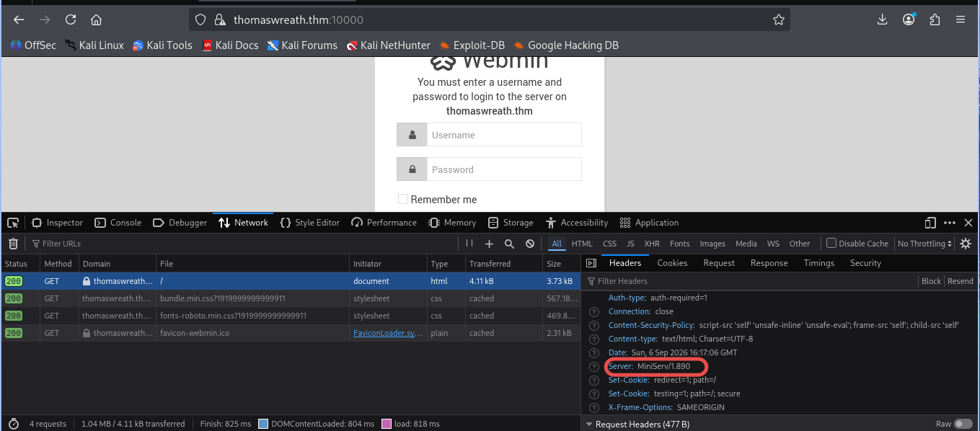Open the Accessibility tab

pyautogui.click(x=577, y=223)
